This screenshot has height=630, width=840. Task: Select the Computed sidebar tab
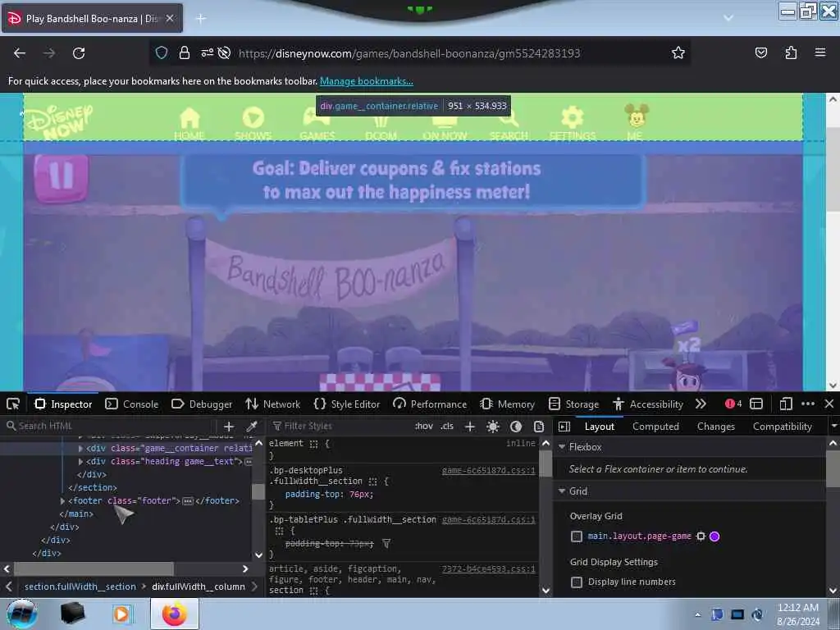655,427
